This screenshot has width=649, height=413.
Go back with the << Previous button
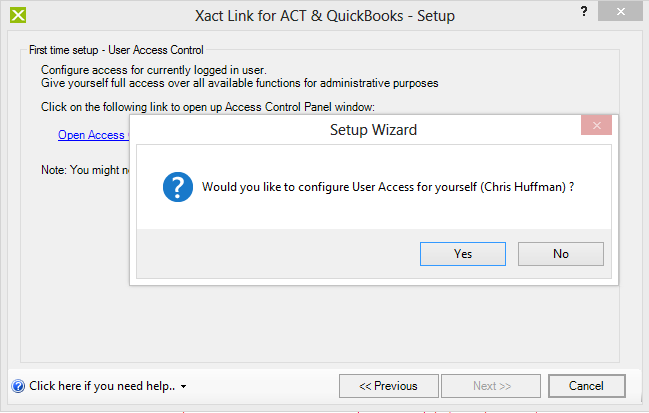[x=389, y=386]
